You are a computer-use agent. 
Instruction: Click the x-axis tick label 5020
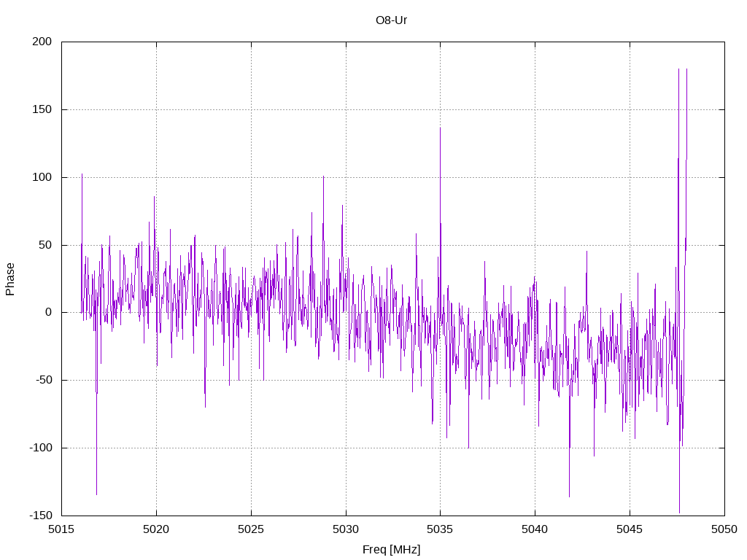(156, 529)
